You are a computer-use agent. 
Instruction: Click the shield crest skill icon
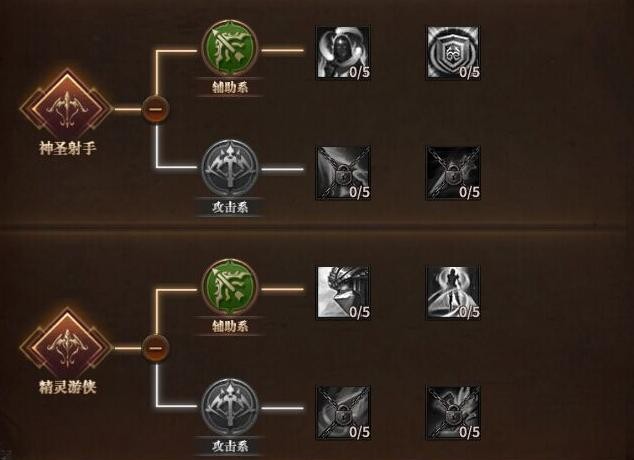[453, 52]
